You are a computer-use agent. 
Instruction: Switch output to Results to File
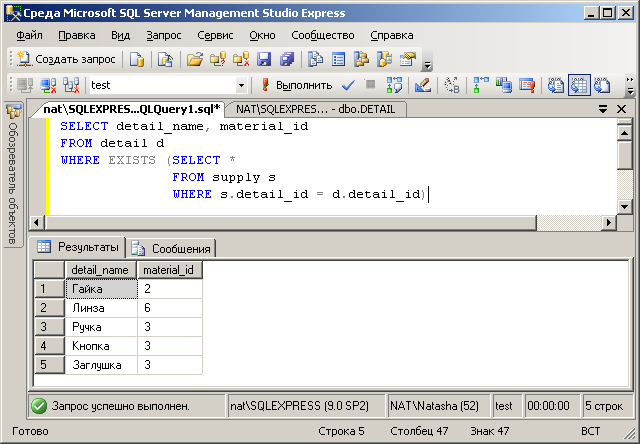tap(602, 85)
